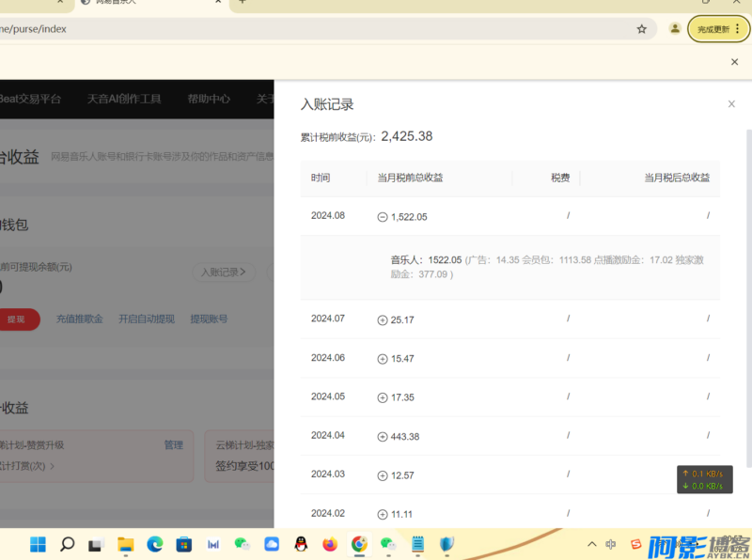Viewport: 752px width, 560px height.
Task: Click the browser address bar
Action: [282, 28]
